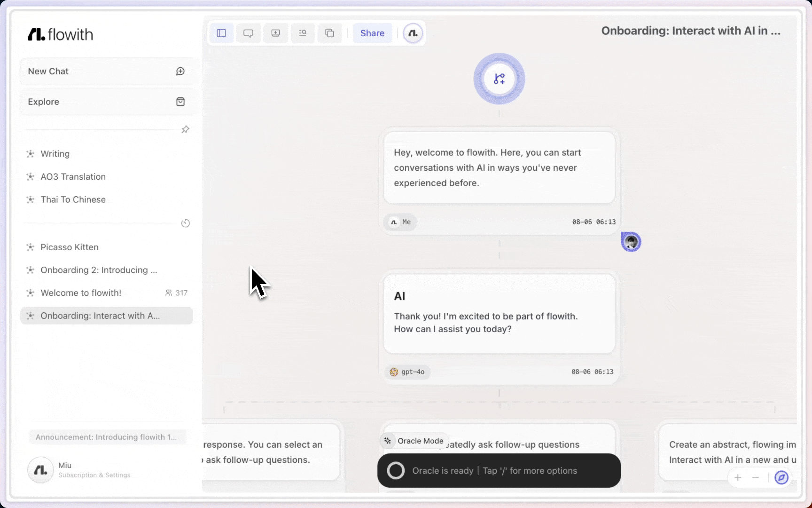Open Subscription & Settings
The image size is (812, 508).
(x=94, y=475)
